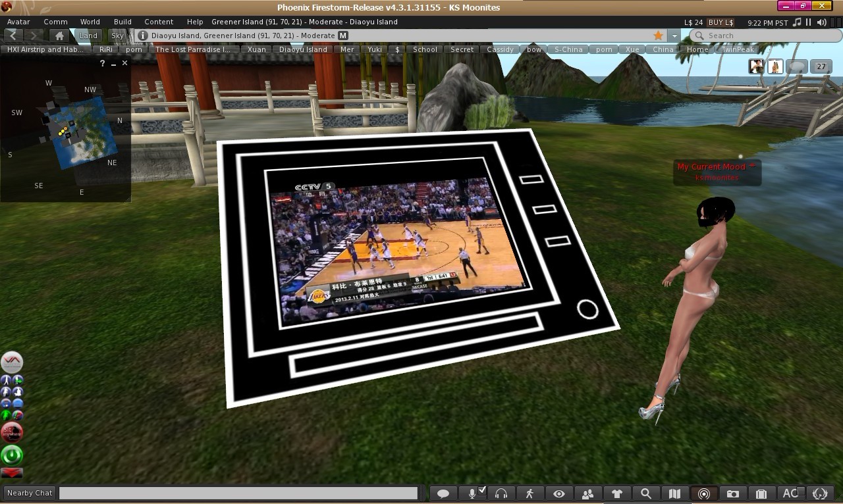Click the mini-map region view

[66, 135]
